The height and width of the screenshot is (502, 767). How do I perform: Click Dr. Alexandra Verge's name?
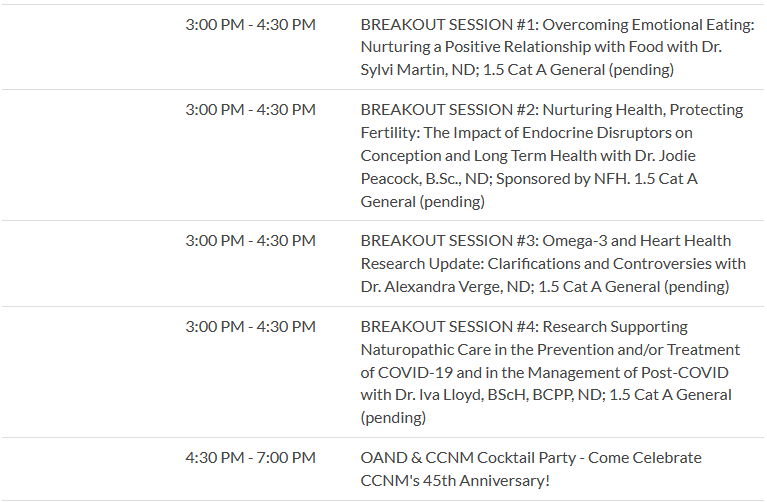pyautogui.click(x=445, y=287)
